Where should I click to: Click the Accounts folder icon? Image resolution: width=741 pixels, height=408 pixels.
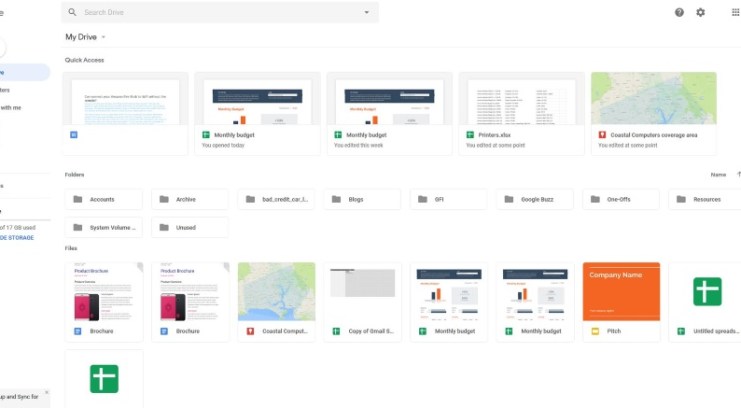tap(77, 199)
